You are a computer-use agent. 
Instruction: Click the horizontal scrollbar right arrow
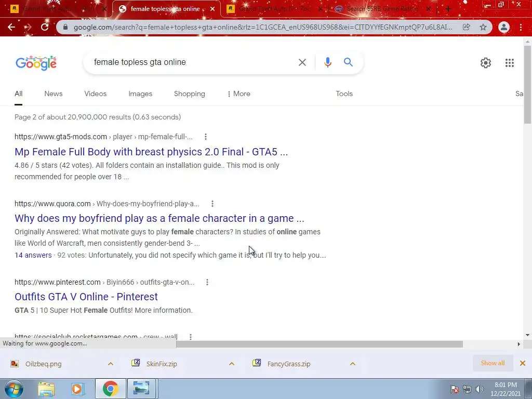coord(518,344)
